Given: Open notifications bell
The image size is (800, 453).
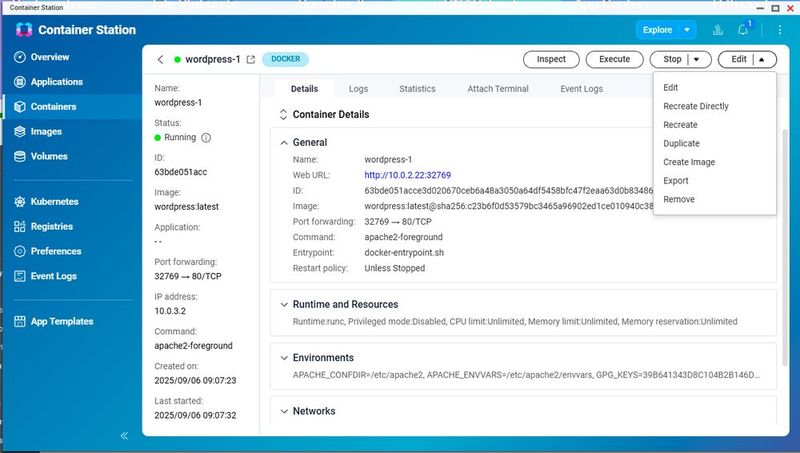Looking at the screenshot, I should pyautogui.click(x=743, y=30).
